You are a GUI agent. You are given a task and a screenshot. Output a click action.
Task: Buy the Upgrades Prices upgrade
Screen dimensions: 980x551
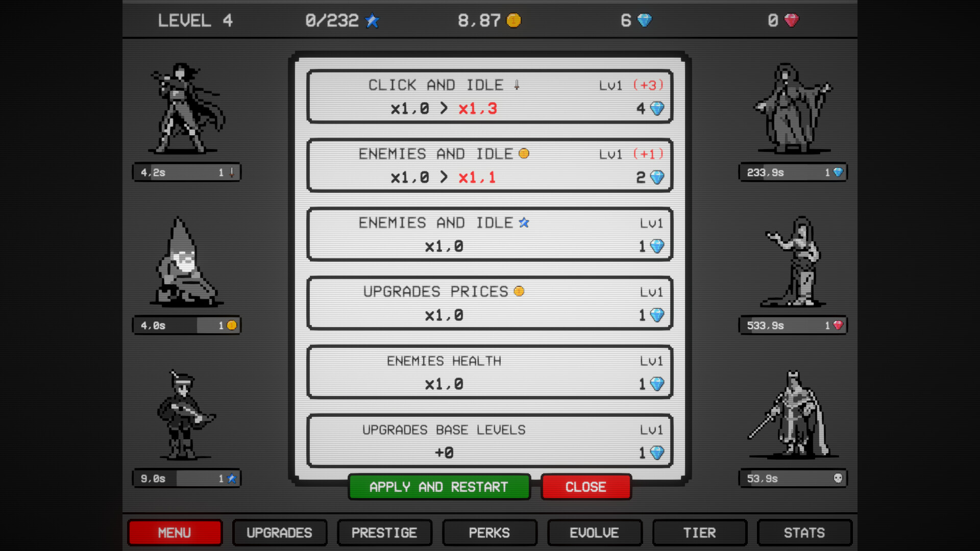490,304
